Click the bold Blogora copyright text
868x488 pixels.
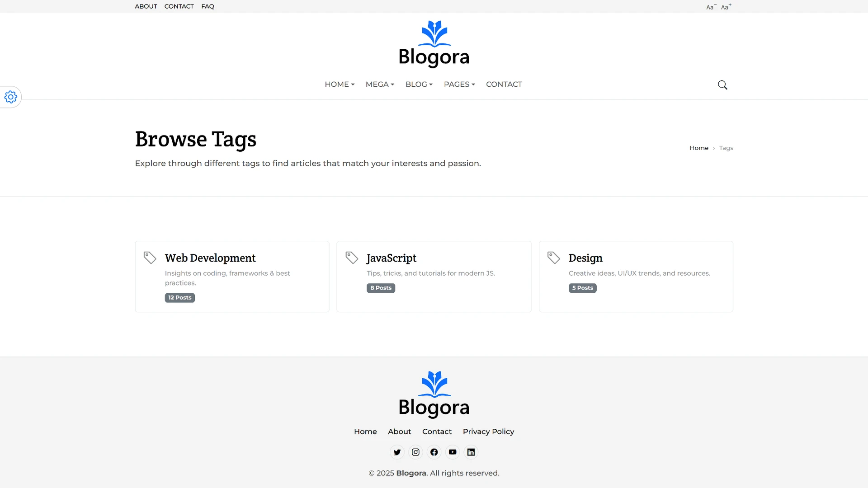pos(411,473)
